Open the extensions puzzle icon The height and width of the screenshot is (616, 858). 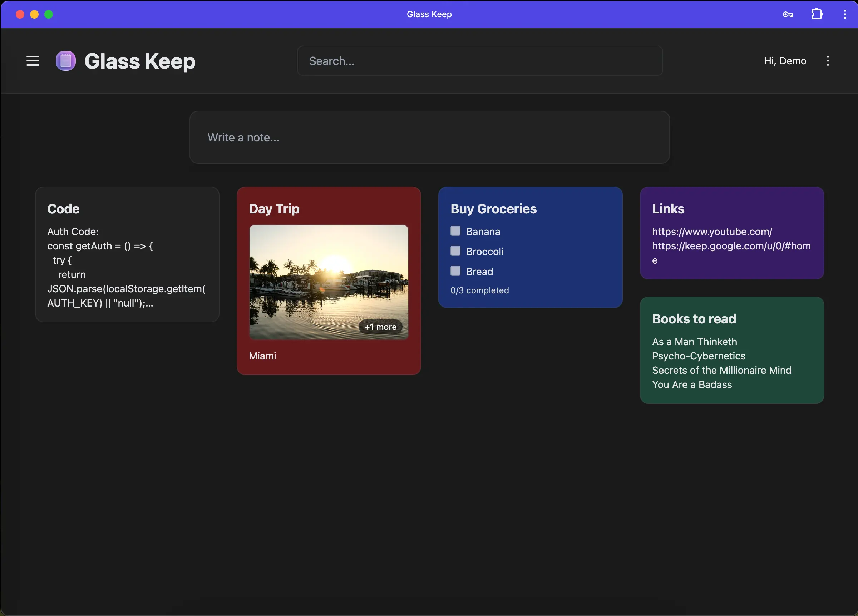(x=817, y=14)
